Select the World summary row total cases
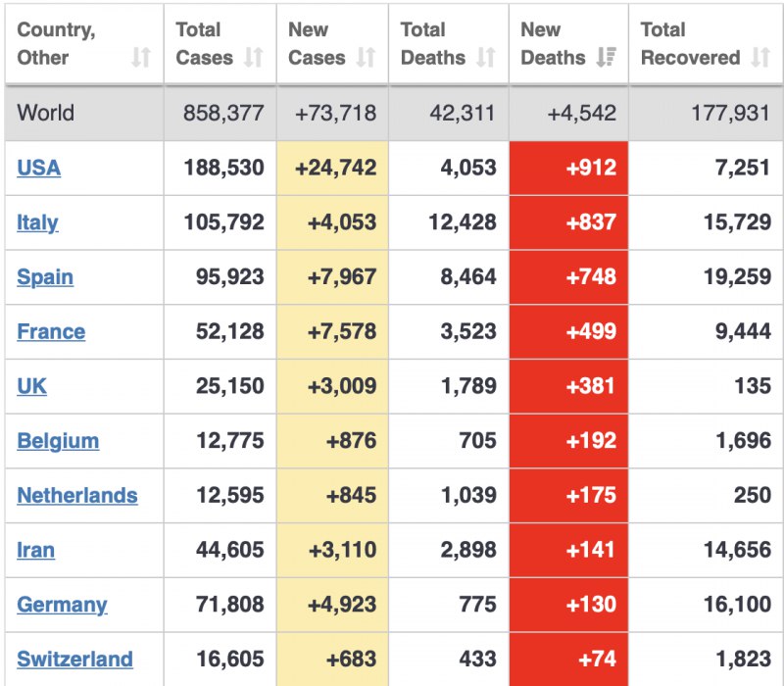Screen dimensions: 784x686 [x=223, y=113]
